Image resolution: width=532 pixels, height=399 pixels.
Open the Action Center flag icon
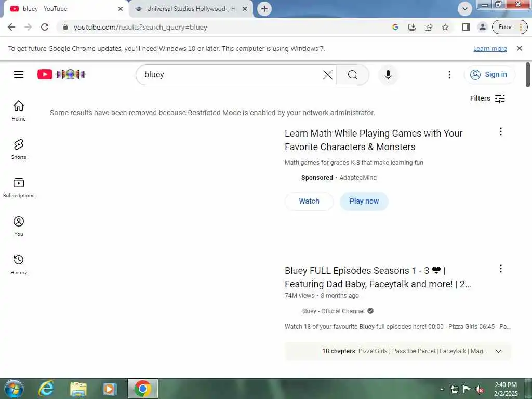(x=467, y=389)
